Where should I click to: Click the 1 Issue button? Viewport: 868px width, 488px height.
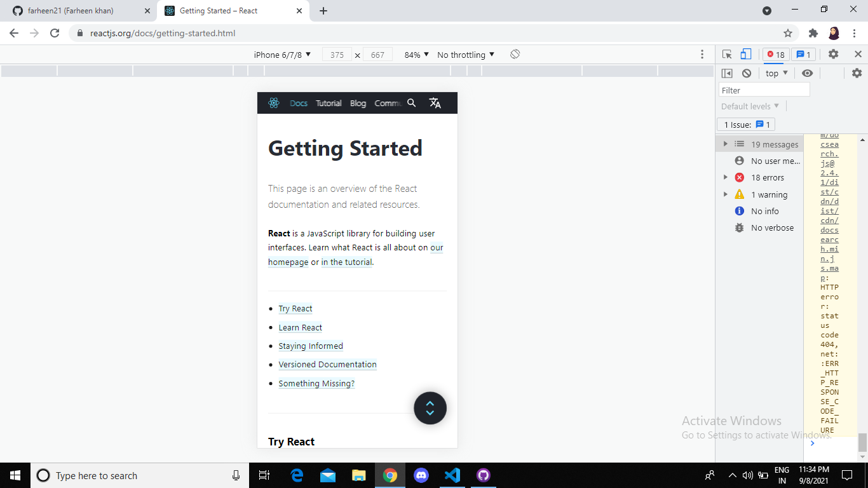[x=747, y=125]
